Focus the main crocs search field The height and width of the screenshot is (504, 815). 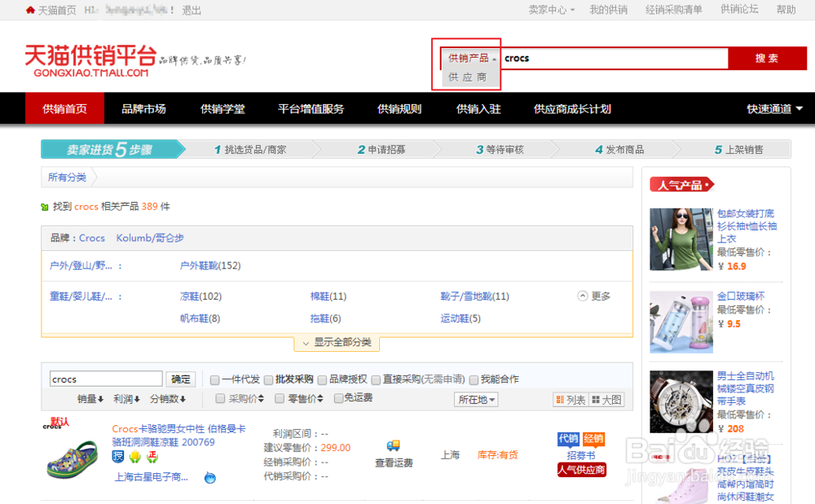pyautogui.click(x=615, y=58)
